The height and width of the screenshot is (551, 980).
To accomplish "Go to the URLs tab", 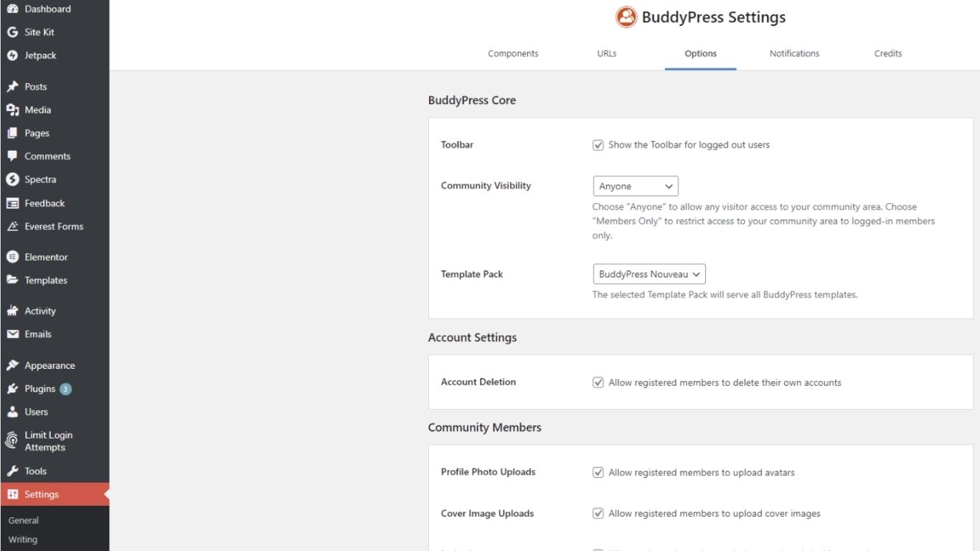I will [606, 54].
